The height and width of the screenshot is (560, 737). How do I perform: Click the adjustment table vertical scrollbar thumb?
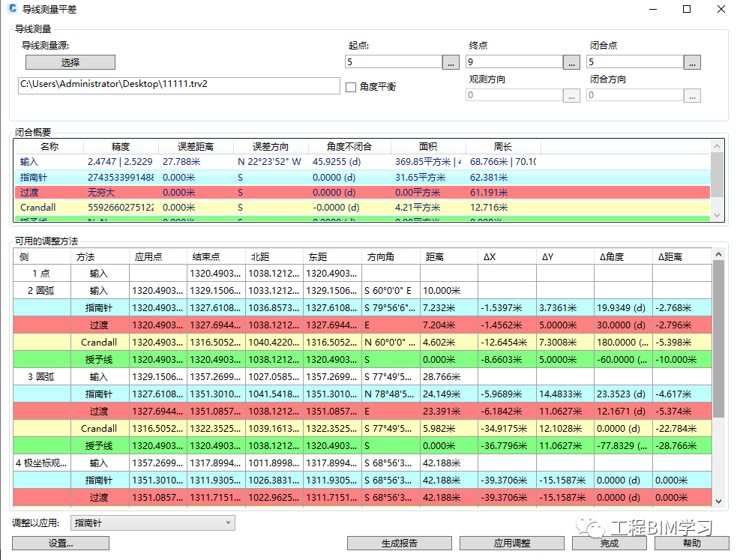pos(719,339)
